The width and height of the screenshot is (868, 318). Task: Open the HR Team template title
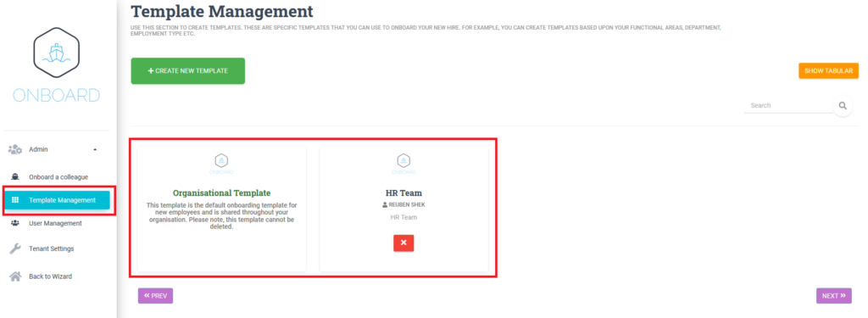click(403, 193)
